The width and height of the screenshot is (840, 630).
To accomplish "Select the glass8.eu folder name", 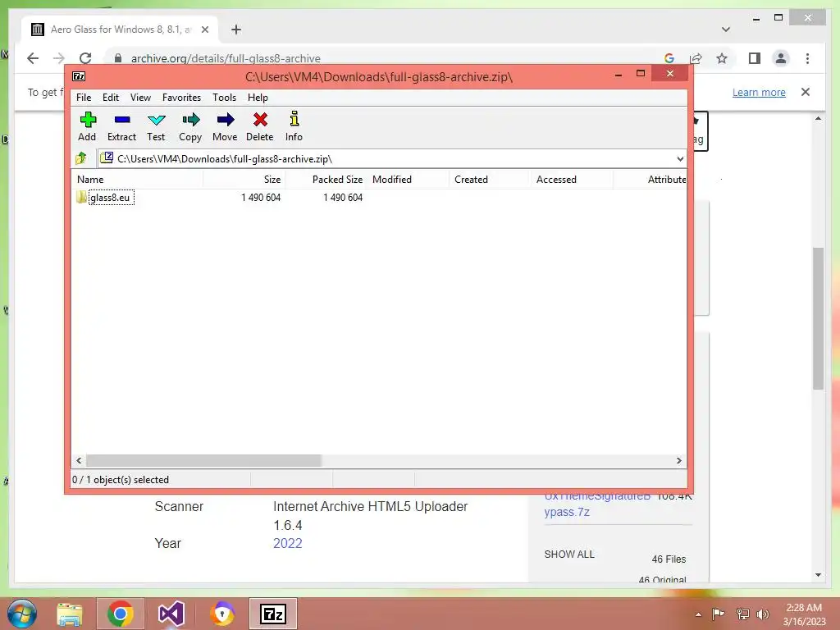I will tap(111, 198).
